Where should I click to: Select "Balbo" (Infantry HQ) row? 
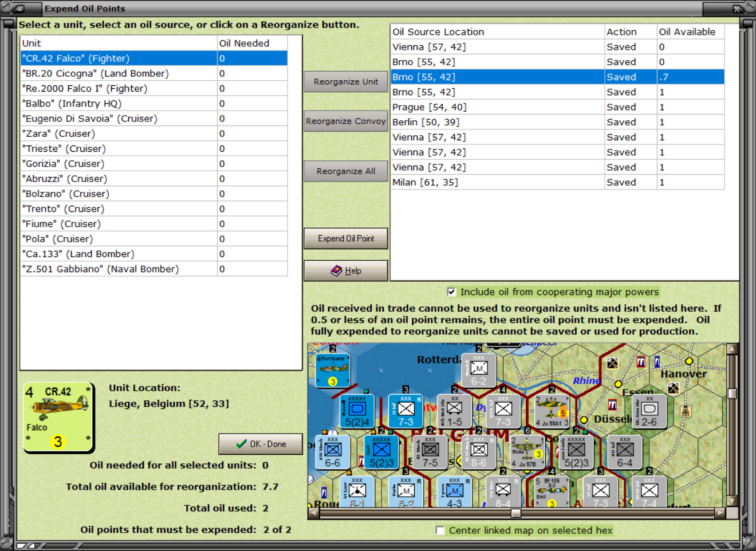point(154,104)
